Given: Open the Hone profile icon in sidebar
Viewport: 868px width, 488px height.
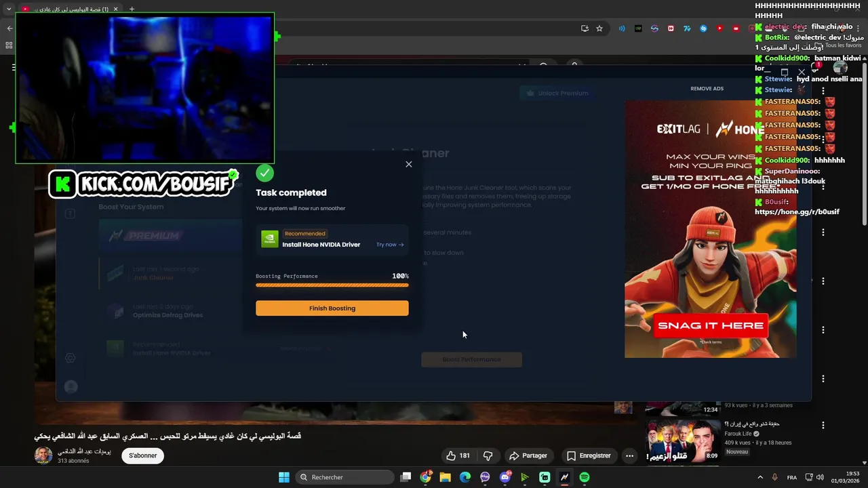Looking at the screenshot, I should coord(71,386).
